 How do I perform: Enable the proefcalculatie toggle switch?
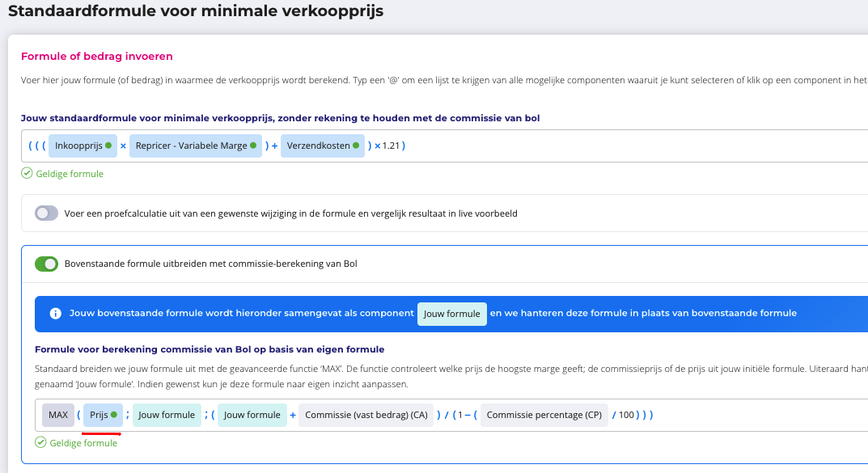47,213
